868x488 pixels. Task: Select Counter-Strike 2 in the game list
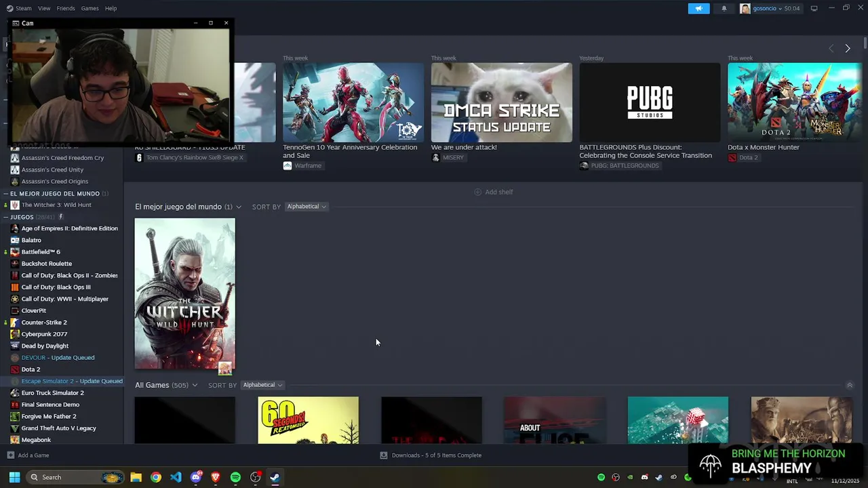(x=44, y=322)
